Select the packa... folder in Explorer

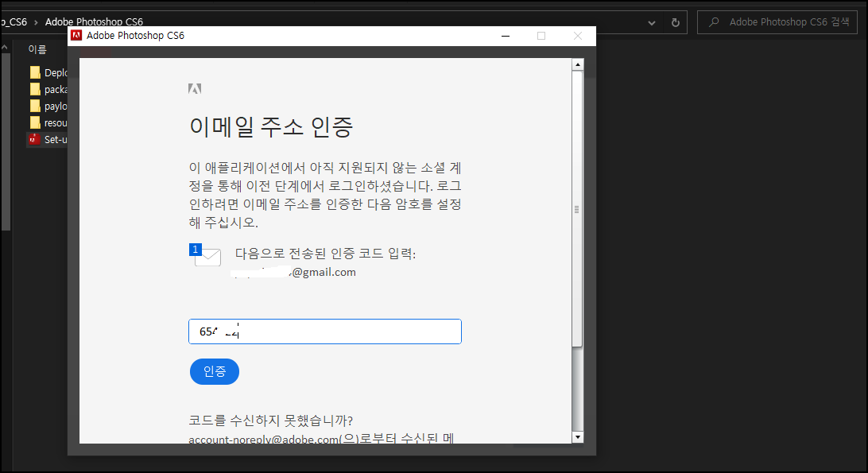pyautogui.click(x=48, y=89)
